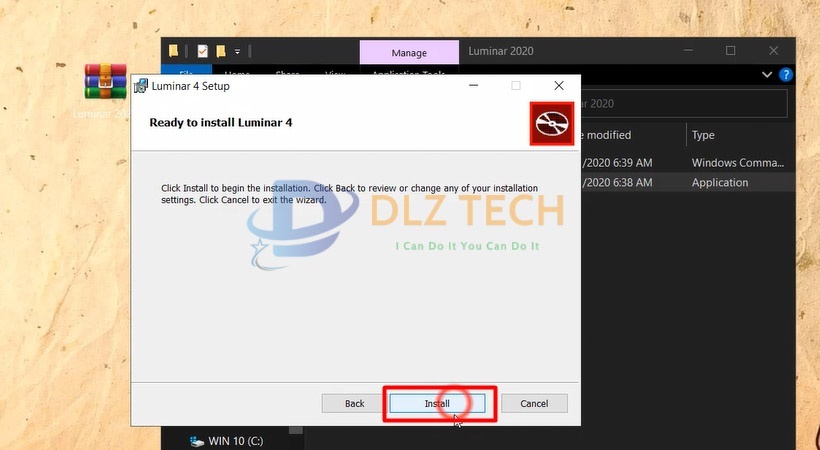Open the Application Tools ribbon tab

[408, 74]
